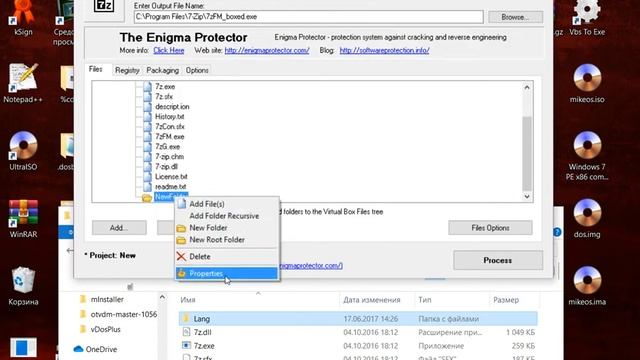Choose Add File(s) from context menu
The image size is (640, 360).
point(227,204)
